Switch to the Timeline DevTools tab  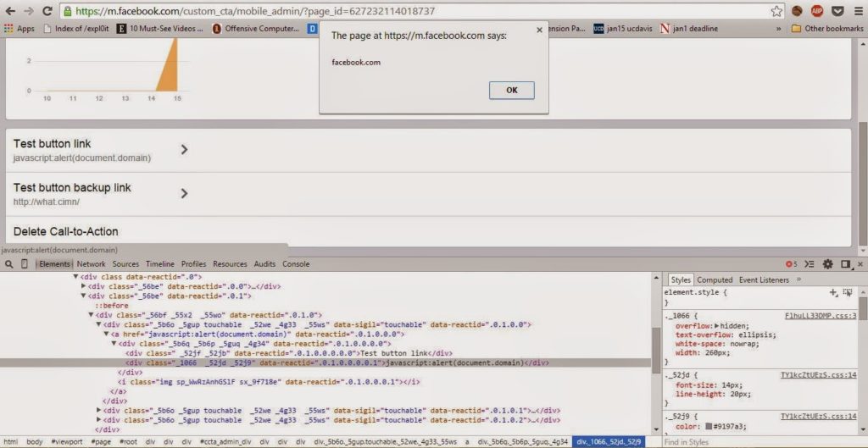pyautogui.click(x=160, y=264)
